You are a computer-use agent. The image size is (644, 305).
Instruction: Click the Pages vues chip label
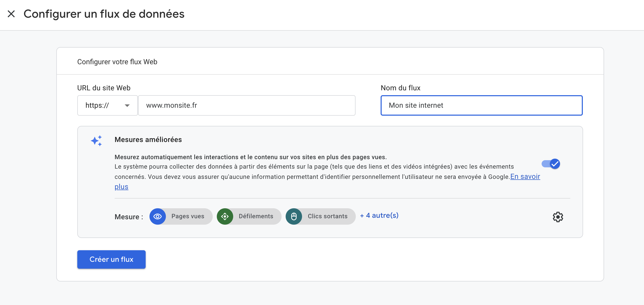pos(188,216)
